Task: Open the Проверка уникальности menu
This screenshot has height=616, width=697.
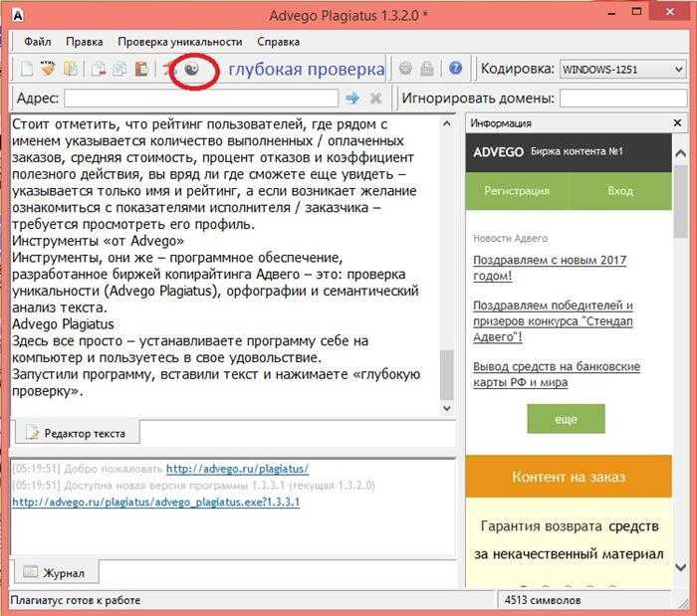Action: point(179,42)
